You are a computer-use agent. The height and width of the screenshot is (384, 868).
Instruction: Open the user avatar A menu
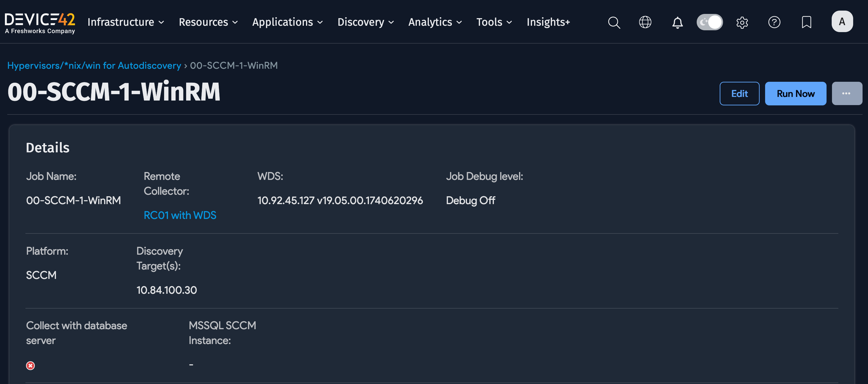(842, 22)
